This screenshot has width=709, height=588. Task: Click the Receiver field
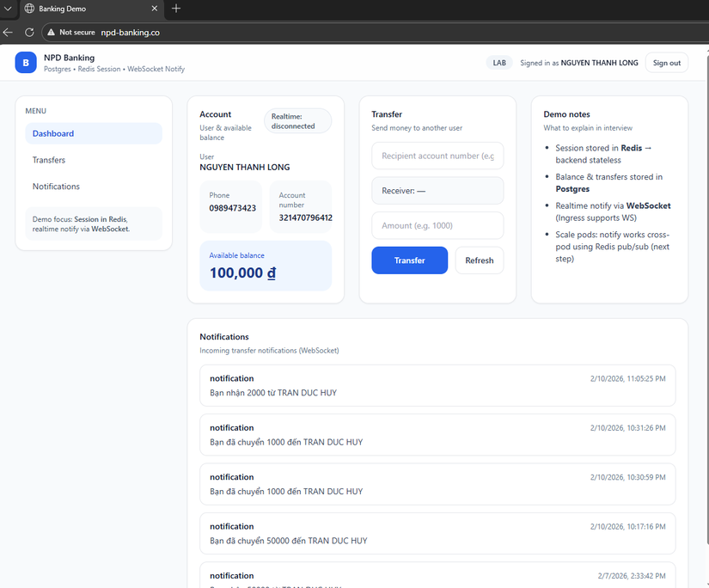[437, 191]
